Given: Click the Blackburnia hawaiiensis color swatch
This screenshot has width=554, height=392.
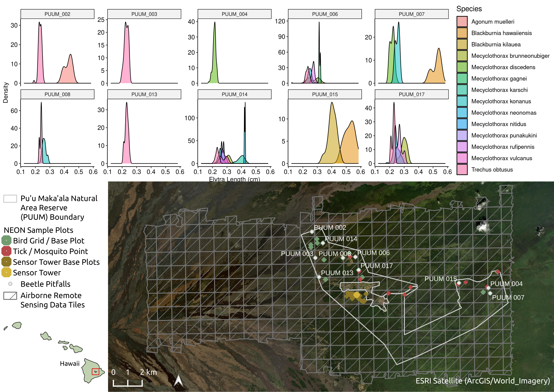Looking at the screenshot, I should (462, 33).
